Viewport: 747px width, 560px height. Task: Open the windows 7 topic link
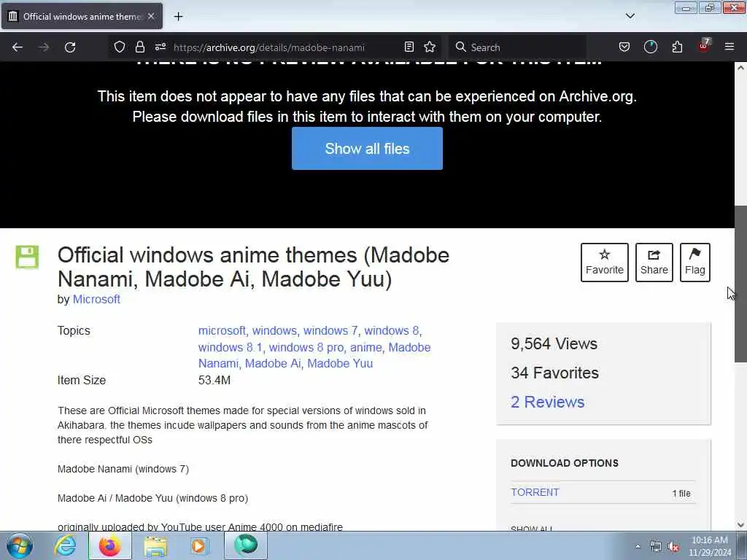330,330
